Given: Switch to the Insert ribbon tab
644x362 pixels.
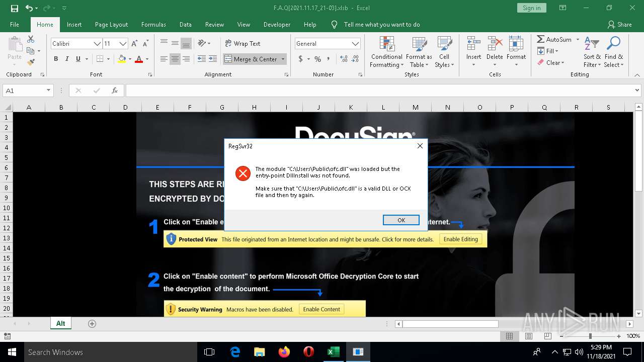Looking at the screenshot, I should tap(74, 24).
